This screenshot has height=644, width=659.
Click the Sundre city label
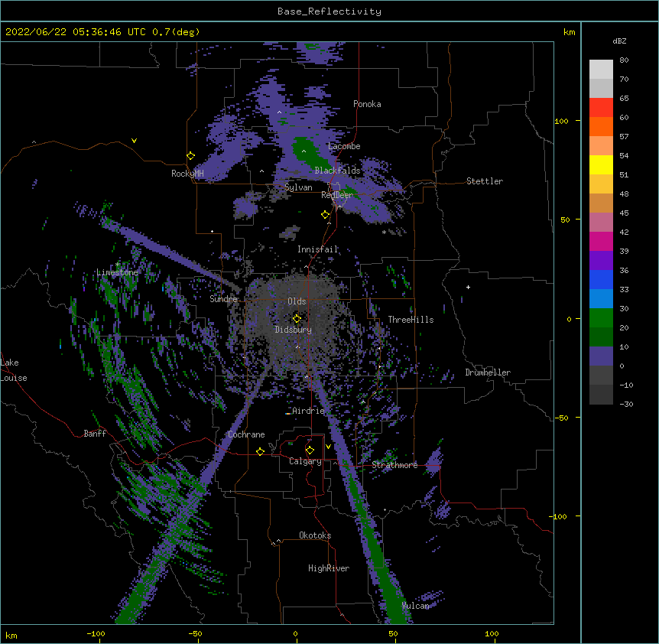(223, 299)
